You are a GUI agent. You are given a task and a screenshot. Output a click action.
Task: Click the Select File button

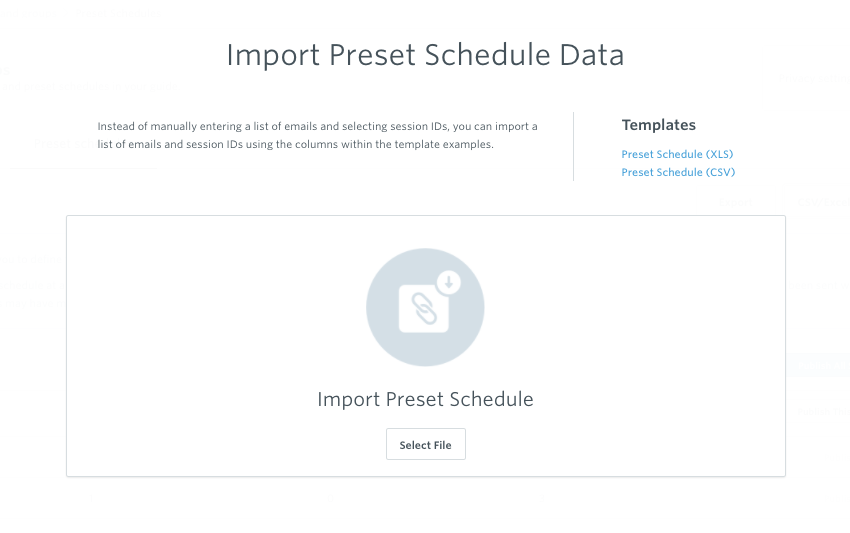426,444
